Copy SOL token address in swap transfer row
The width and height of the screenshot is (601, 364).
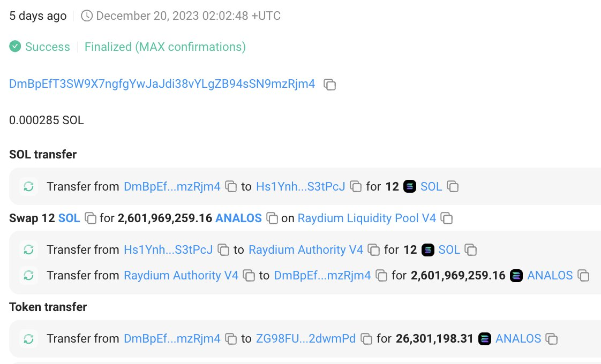[471, 250]
